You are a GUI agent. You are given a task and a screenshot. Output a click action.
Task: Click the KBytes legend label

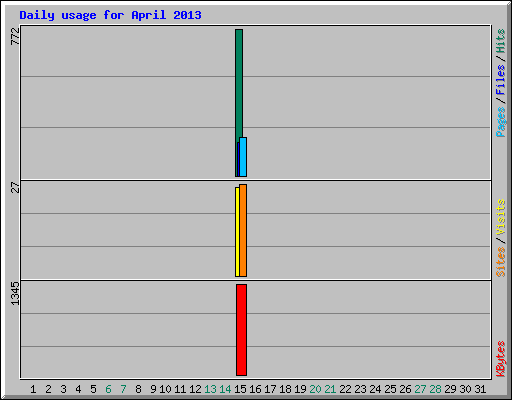[x=501, y=359]
